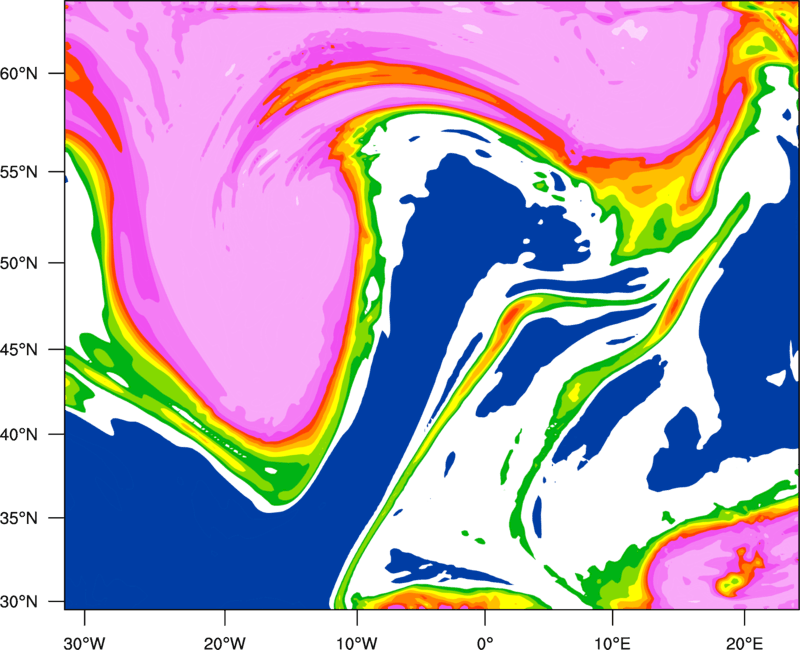
Task: Click the 30°N latitude label
Action: point(19,602)
